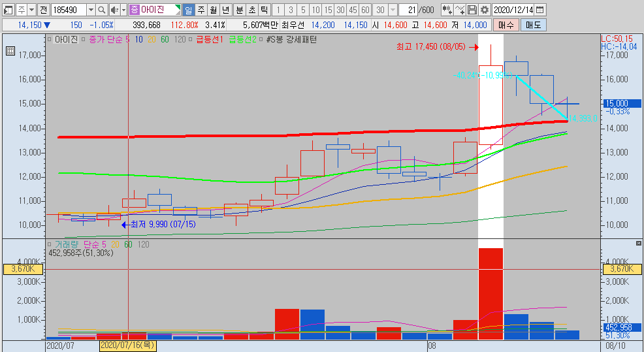Screen dimensions: 644x352
Task: Click the 60-day moving average legend label
Action: [165, 40]
